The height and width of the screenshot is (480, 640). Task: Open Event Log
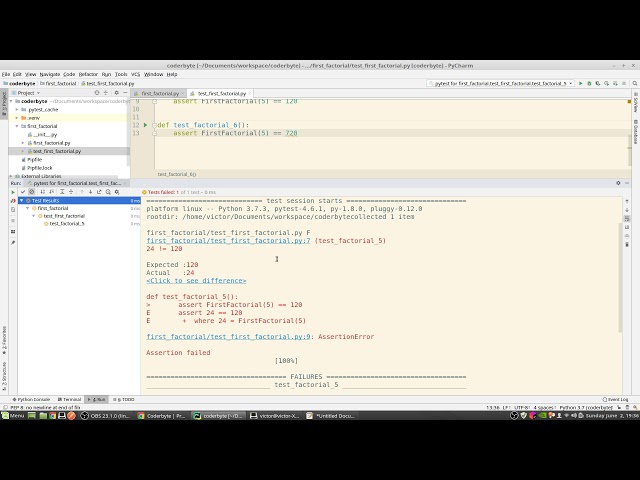[616, 400]
